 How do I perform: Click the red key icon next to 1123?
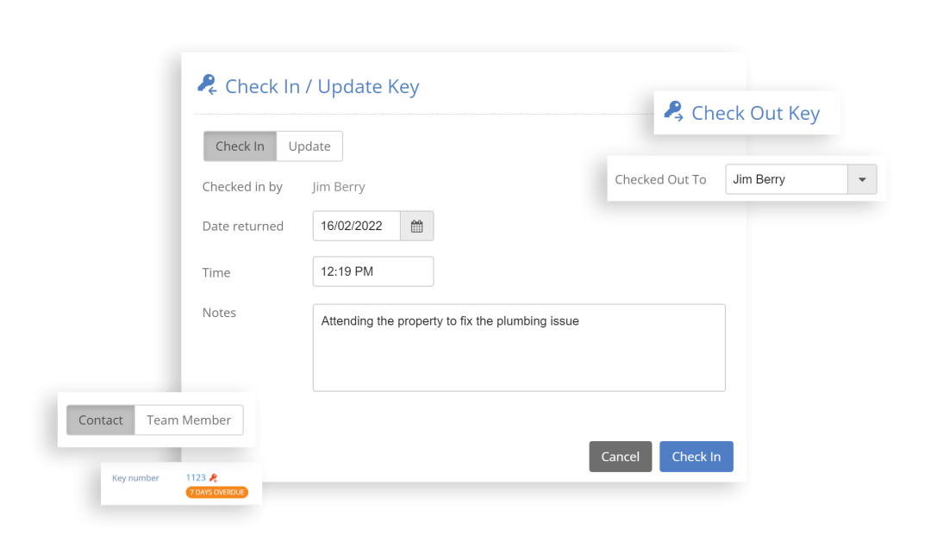[x=211, y=476]
